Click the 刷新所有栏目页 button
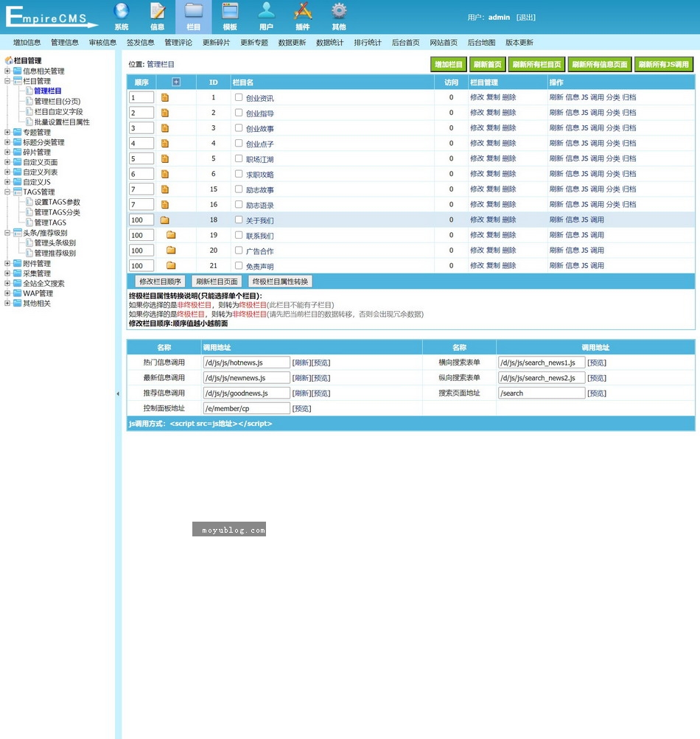 (x=537, y=65)
